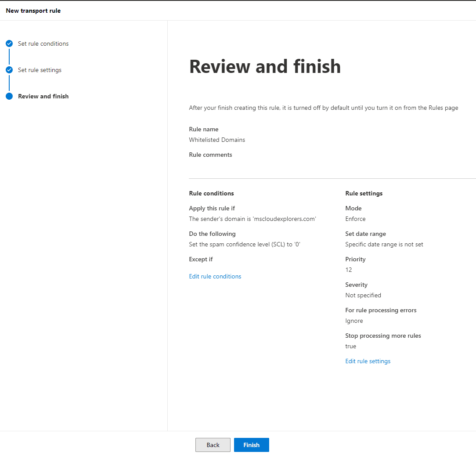This screenshot has width=476, height=455.
Task: Click the Review and finish heading
Action: [x=265, y=66]
